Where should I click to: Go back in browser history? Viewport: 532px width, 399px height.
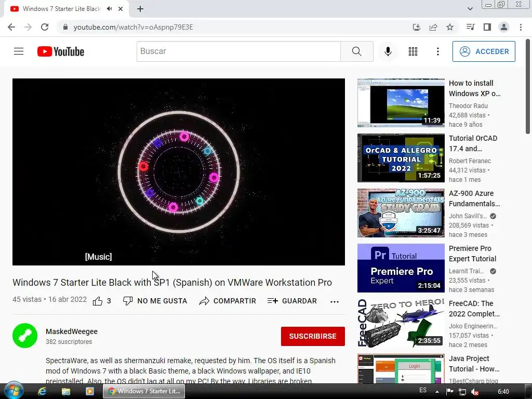click(11, 27)
